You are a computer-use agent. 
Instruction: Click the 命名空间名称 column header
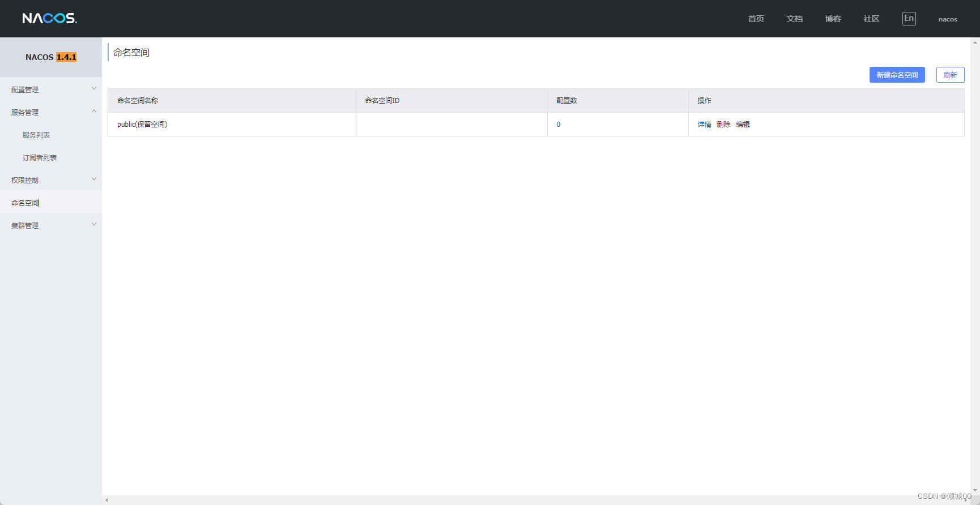pos(232,101)
